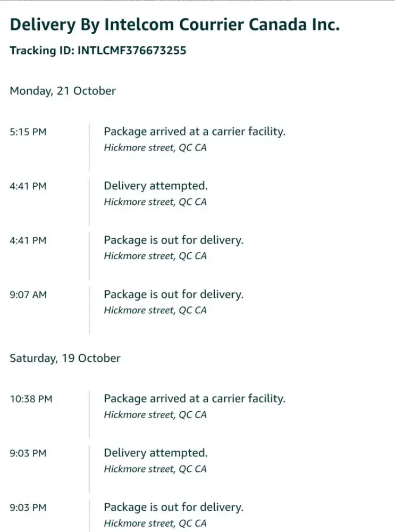395x532 pixels.
Task: Open the 5:15 PM "Package arrived" event
Action: [x=194, y=131]
